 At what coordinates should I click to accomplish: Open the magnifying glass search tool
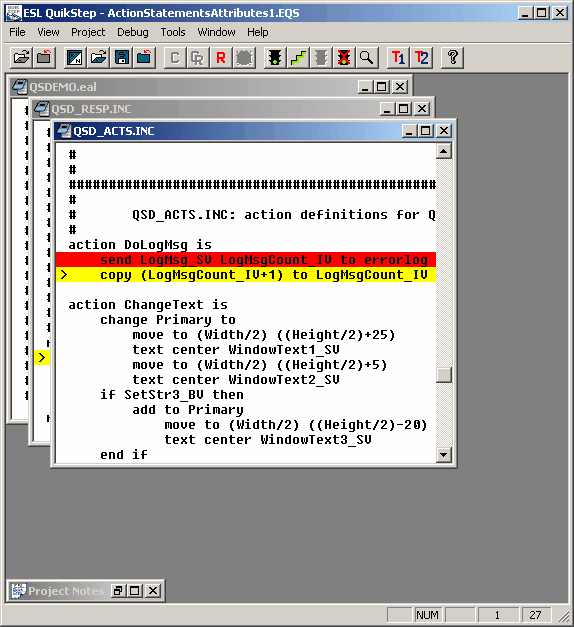pyautogui.click(x=366, y=58)
